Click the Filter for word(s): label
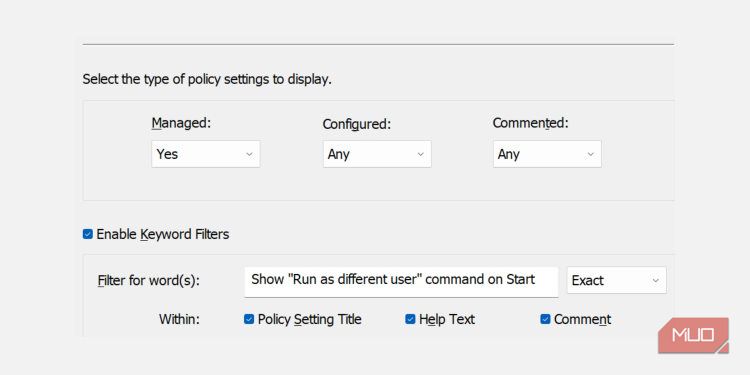The width and height of the screenshot is (750, 375). point(149,280)
